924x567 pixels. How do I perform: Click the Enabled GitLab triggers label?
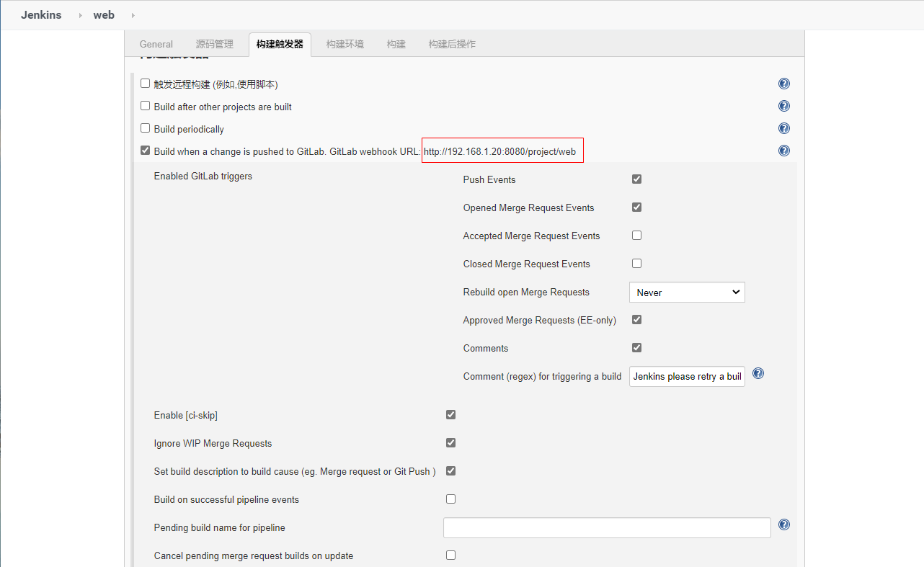[203, 176]
